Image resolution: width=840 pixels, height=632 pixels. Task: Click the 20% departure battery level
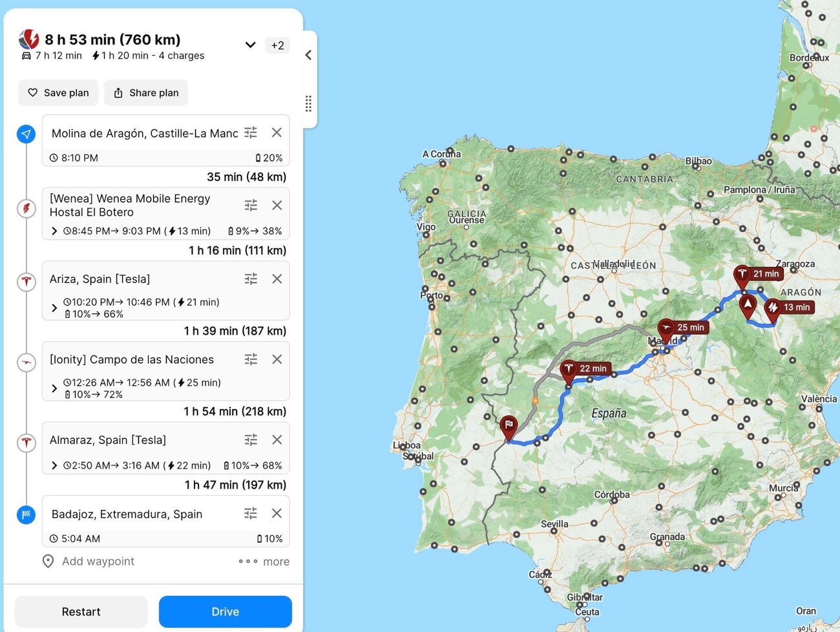click(x=269, y=158)
